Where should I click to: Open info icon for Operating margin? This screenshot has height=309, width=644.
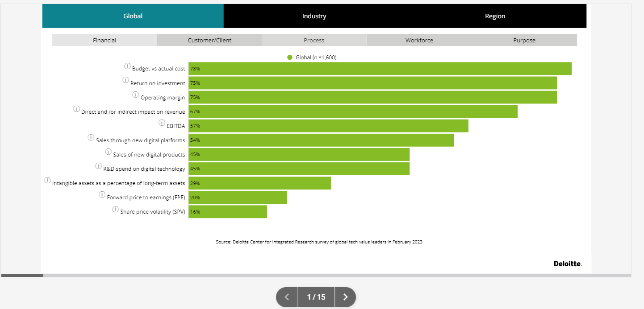pyautogui.click(x=135, y=95)
